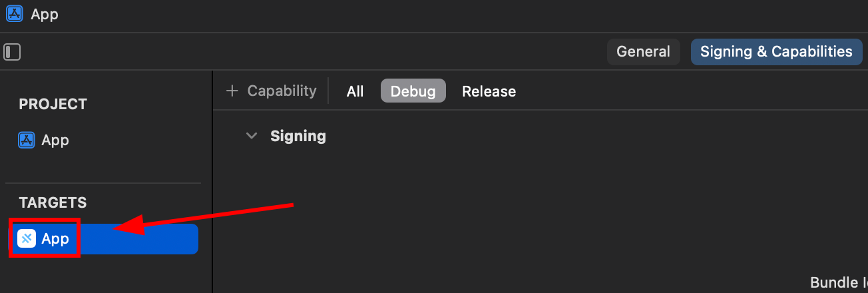The image size is (868, 293).
Task: Click the Signing section heading
Action: pos(298,136)
